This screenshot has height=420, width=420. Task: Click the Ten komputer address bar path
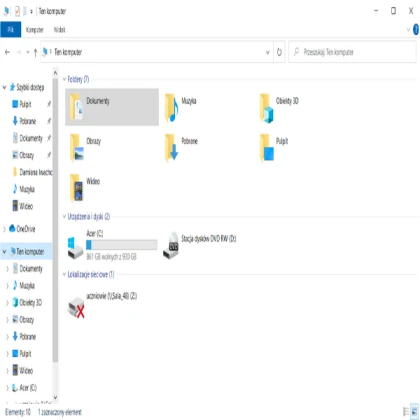[x=68, y=52]
